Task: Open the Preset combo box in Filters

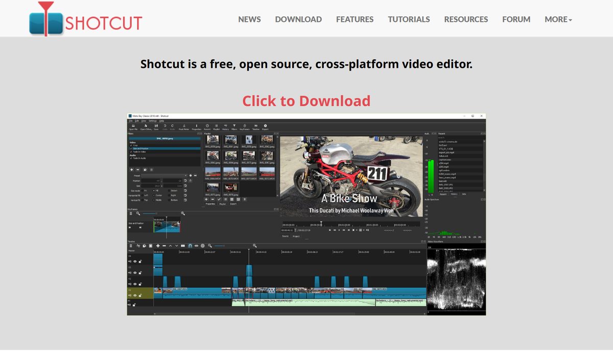Action: tap(164, 176)
